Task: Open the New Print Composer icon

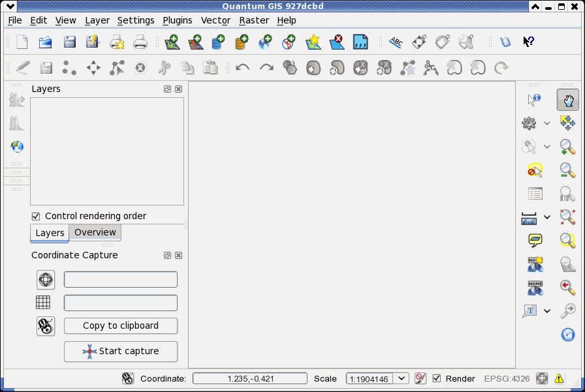Action: [117, 42]
